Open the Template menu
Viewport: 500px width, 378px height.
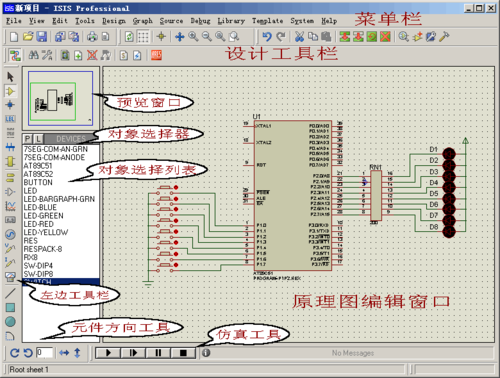point(267,21)
